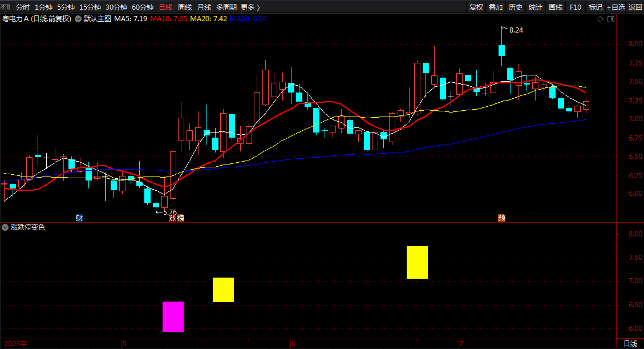
Task: Click the 日线 label at bottom right
Action: pyautogui.click(x=630, y=344)
